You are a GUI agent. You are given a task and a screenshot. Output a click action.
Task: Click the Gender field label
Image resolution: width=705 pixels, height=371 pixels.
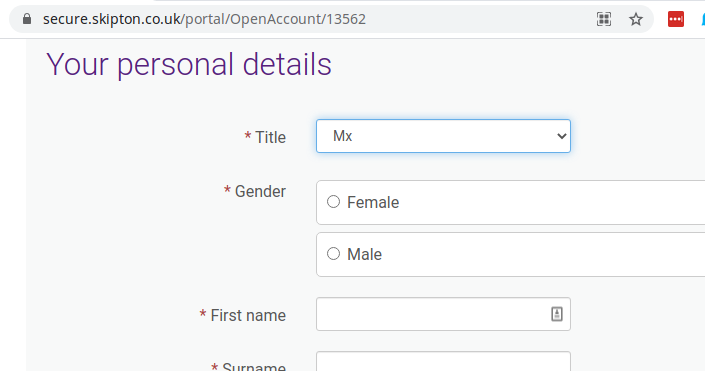pyautogui.click(x=260, y=192)
